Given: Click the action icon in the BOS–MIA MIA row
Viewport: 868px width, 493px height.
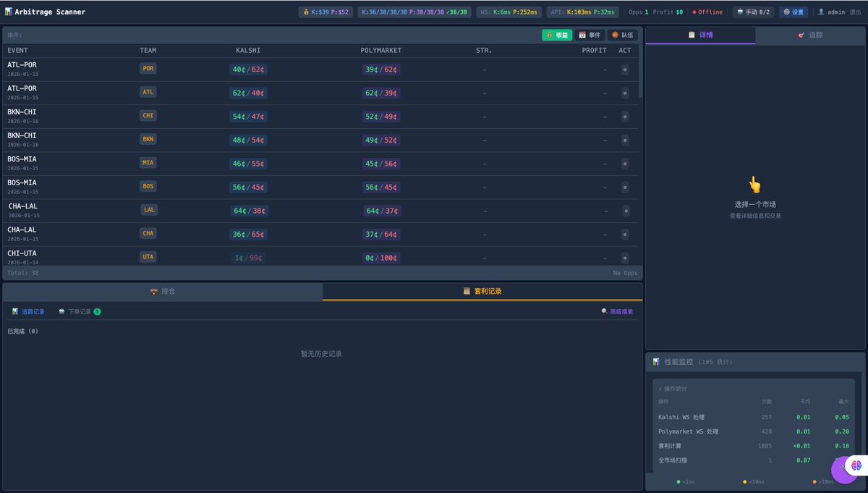Looking at the screenshot, I should (x=625, y=164).
